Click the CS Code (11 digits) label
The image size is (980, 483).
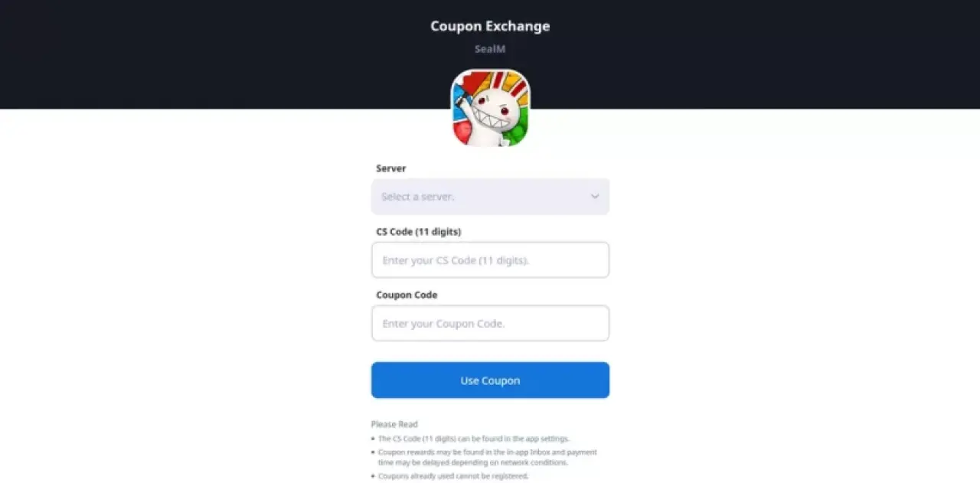[x=419, y=232]
